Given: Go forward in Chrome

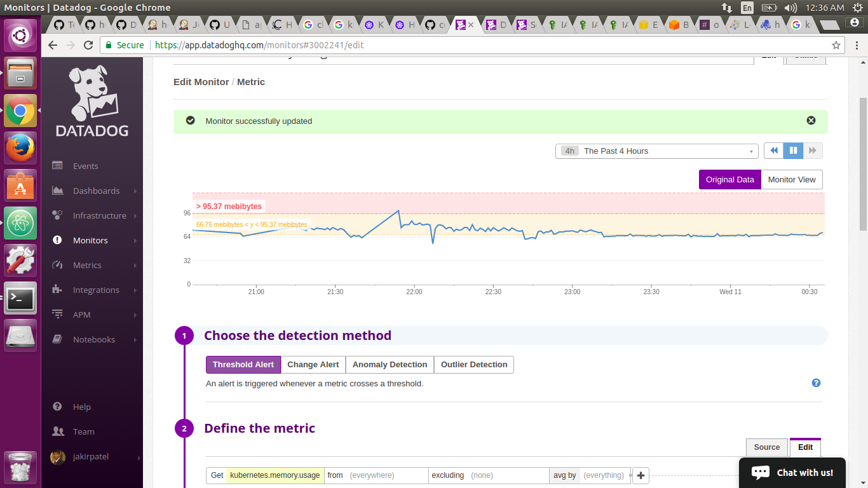Looking at the screenshot, I should [x=71, y=45].
